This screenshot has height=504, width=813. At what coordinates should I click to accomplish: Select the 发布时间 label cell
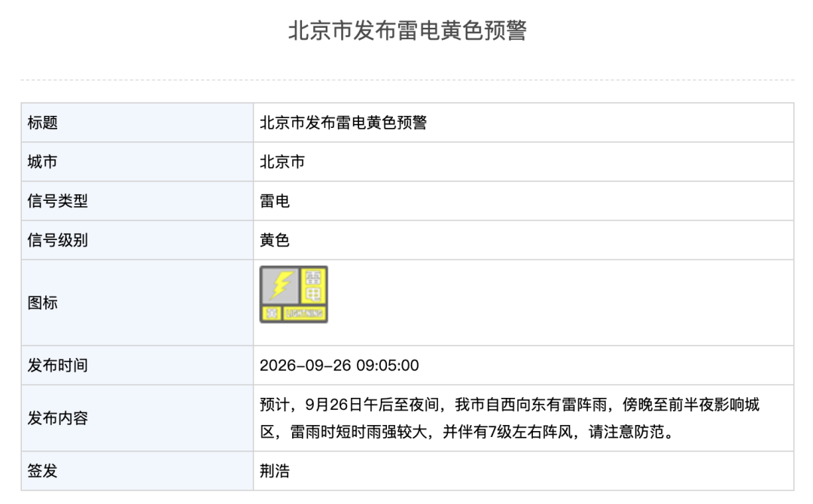point(137,366)
